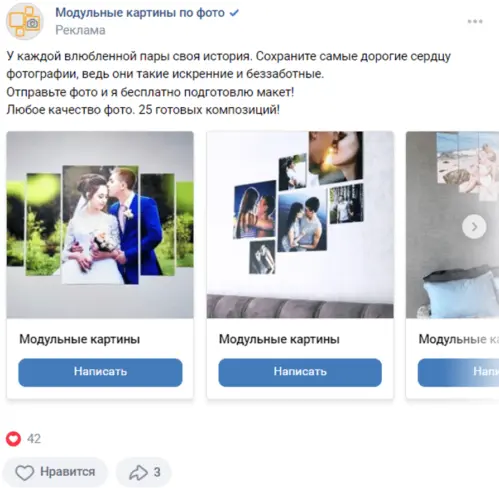Viewport: 499px width, 488px height.
Task: Open the Модульные картины по фото page link
Action: 140,13
